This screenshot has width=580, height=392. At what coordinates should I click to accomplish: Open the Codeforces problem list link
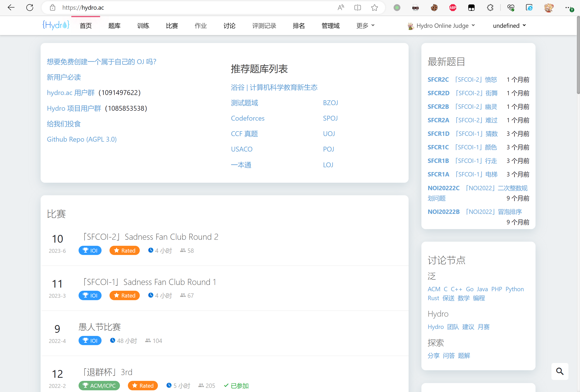247,118
